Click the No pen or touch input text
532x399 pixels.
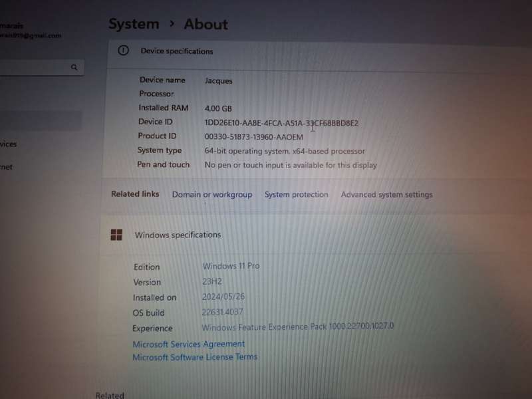click(x=291, y=165)
